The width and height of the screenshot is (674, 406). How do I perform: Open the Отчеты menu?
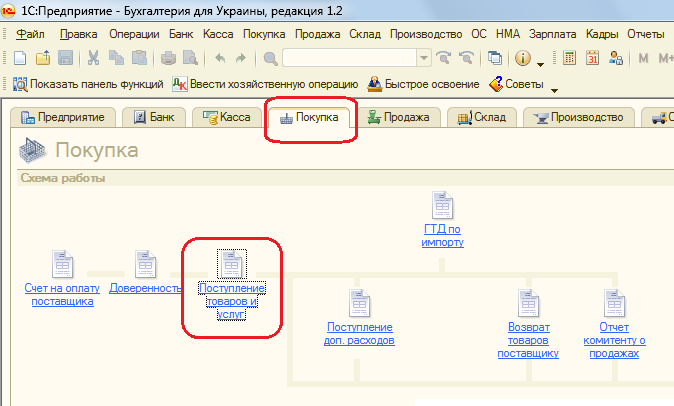tap(646, 34)
